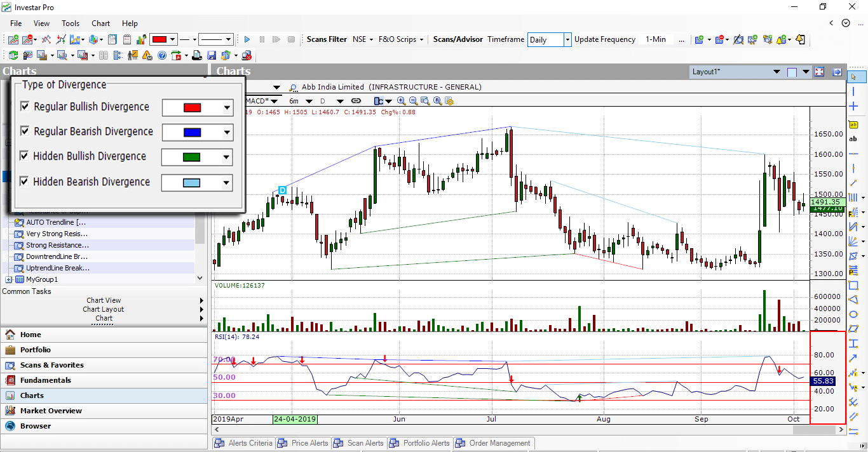This screenshot has height=452, width=868.
Task: Click the link/symbol linking icon on chart toolbar
Action: point(356,101)
